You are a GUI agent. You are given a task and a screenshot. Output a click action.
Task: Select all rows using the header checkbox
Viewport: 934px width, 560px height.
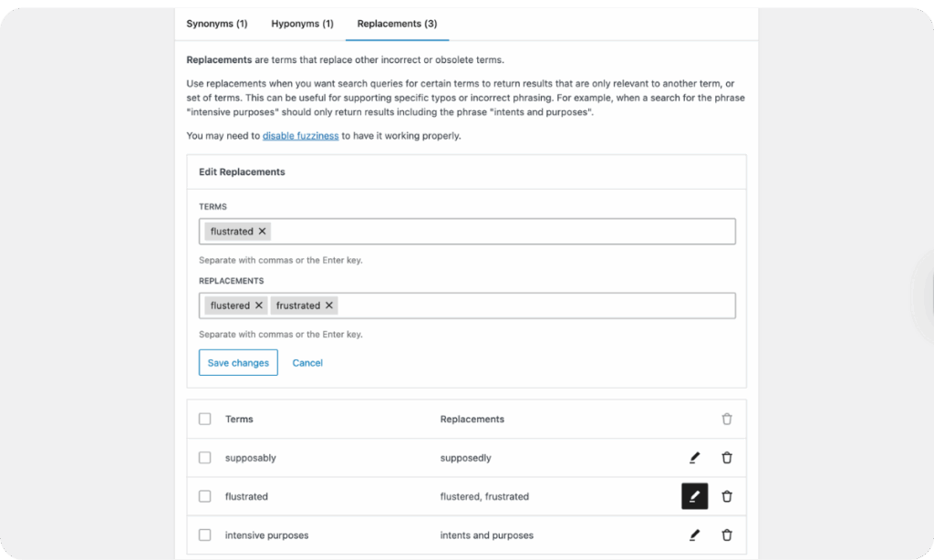click(x=204, y=419)
